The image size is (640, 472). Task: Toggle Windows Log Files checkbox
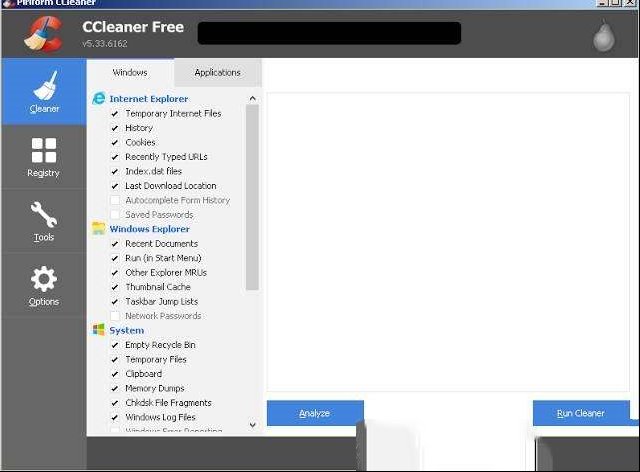click(115, 417)
